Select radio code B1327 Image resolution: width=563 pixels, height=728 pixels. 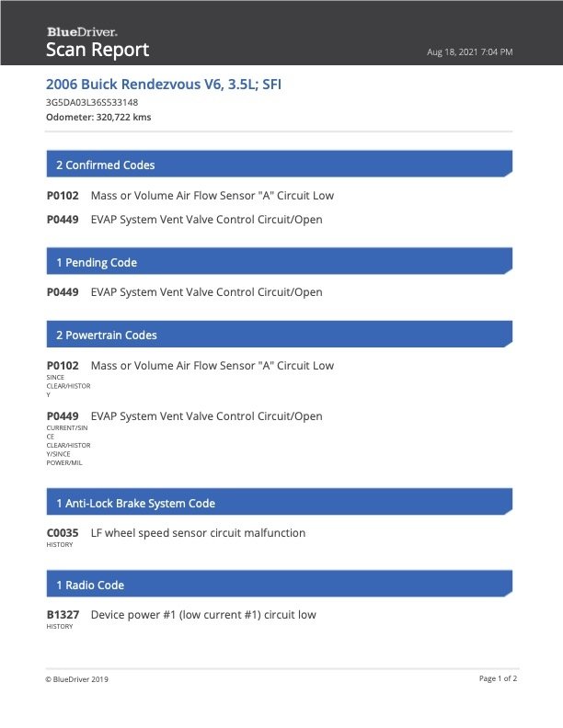click(63, 615)
